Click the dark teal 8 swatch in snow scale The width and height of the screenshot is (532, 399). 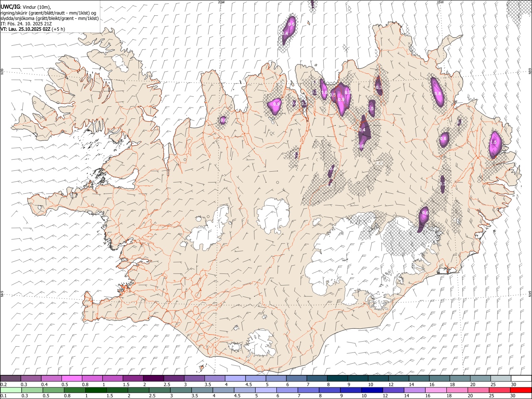(337, 378)
